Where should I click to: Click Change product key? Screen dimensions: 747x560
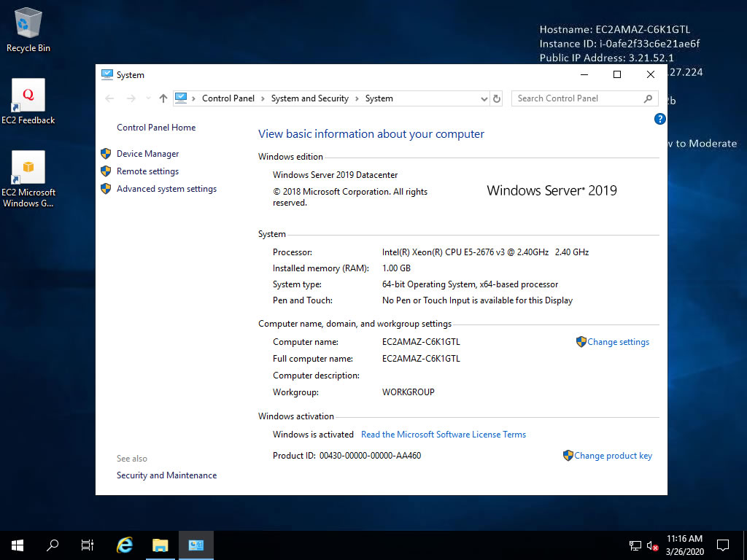tap(613, 456)
